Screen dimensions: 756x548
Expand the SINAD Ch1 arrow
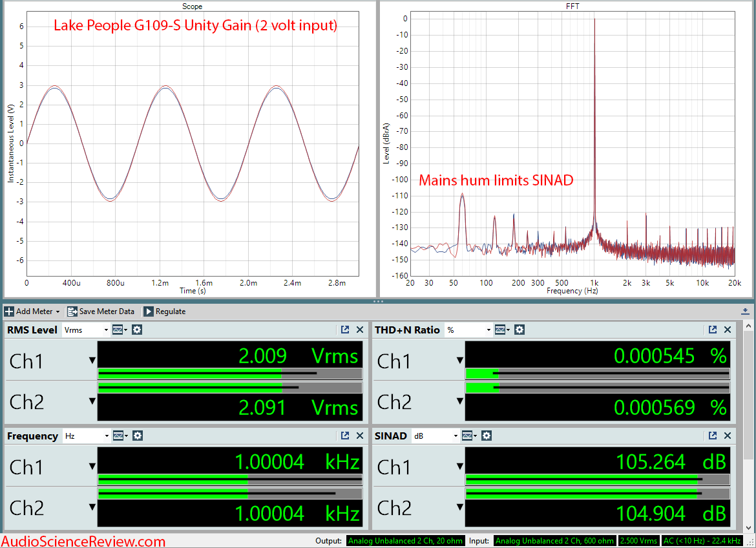pos(460,467)
